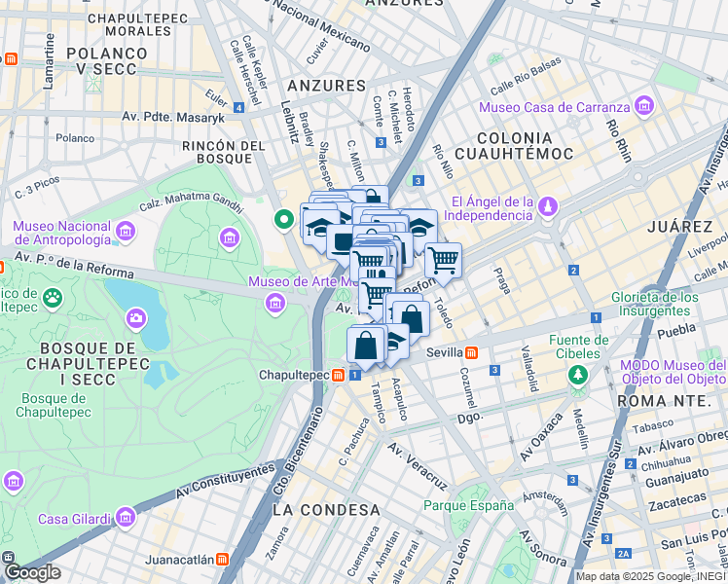This screenshot has height=584, width=728.
Task: Click the Bosque de Chapultepec green label
Action: point(54,405)
